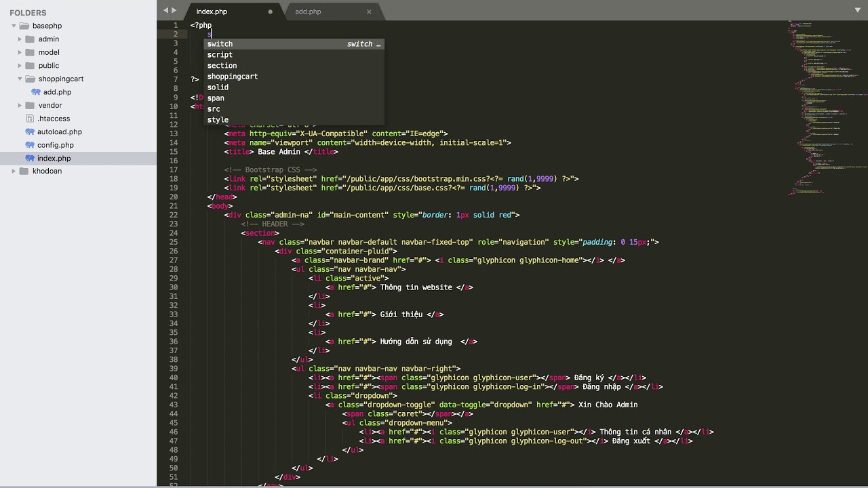
Task: Click the 'Bootstrap CSS' comment line
Action: coord(271,170)
